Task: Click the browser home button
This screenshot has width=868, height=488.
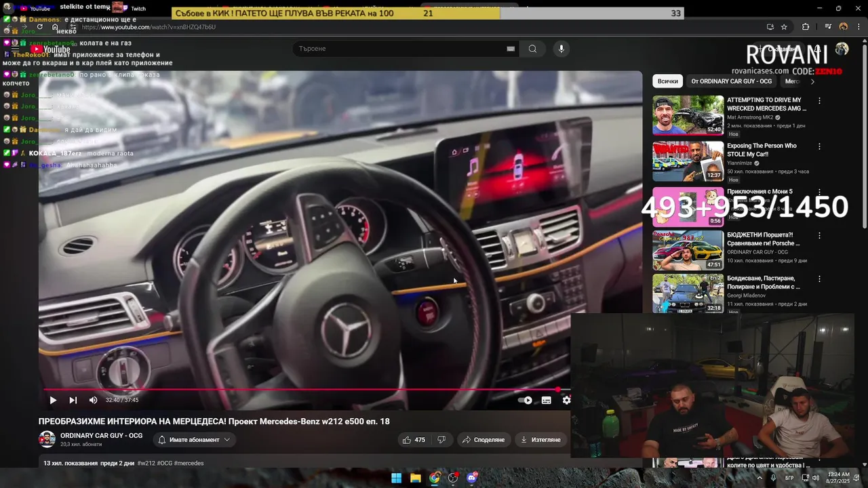Action: click(x=56, y=27)
